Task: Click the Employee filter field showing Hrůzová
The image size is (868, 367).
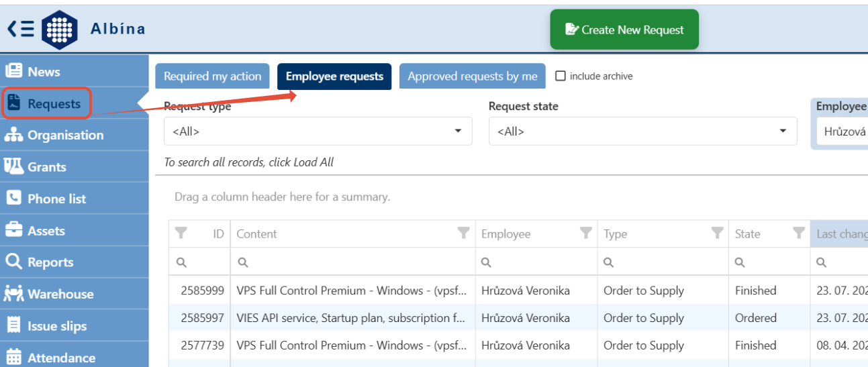Action: coord(842,132)
